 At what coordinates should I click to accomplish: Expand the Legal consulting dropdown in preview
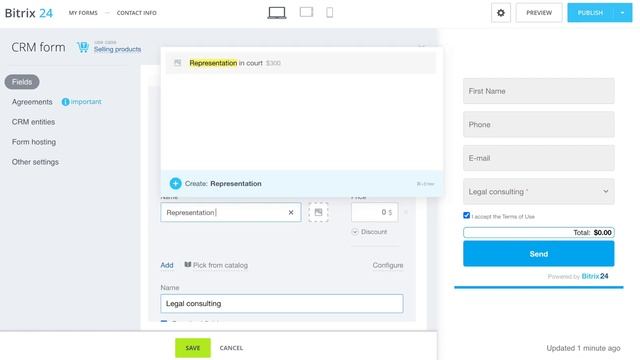(x=606, y=191)
